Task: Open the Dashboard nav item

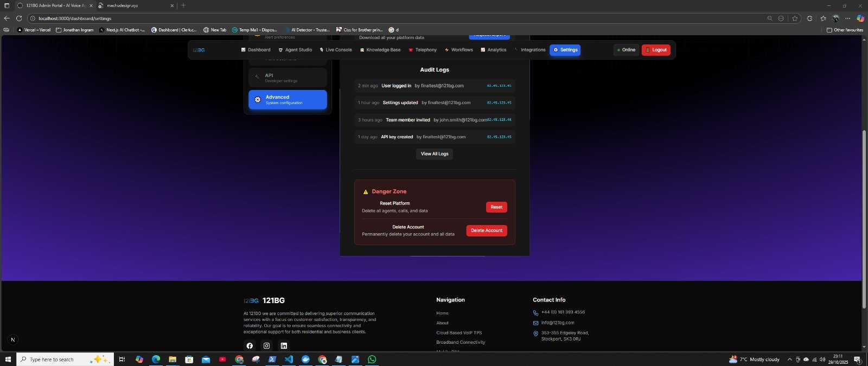Action: [x=256, y=50]
